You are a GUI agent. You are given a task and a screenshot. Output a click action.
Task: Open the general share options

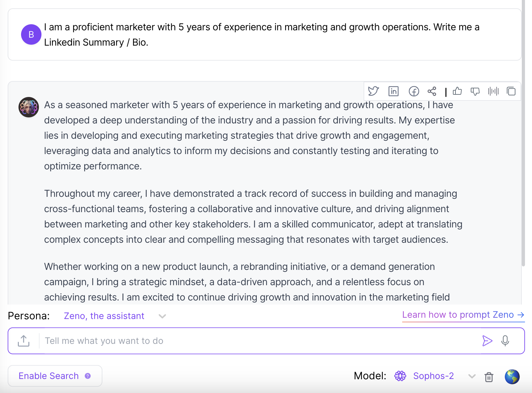pos(432,91)
